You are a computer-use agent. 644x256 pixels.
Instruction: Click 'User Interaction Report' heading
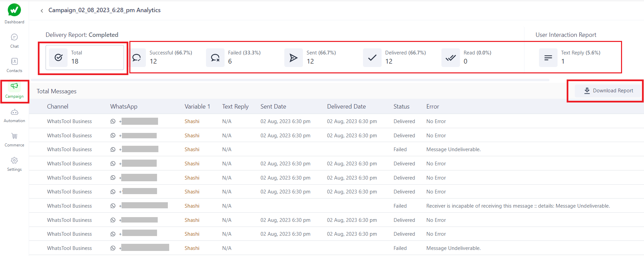click(566, 35)
